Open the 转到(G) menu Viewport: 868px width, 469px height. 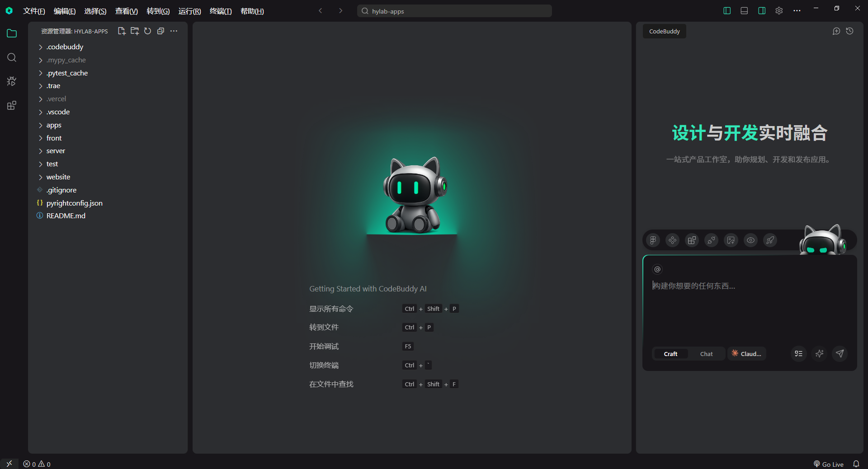click(158, 11)
